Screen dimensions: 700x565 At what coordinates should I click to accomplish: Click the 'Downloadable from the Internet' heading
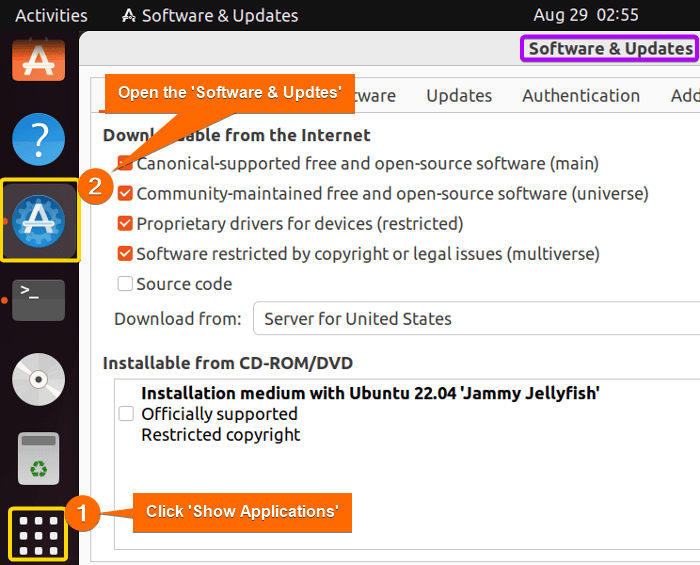click(x=237, y=135)
